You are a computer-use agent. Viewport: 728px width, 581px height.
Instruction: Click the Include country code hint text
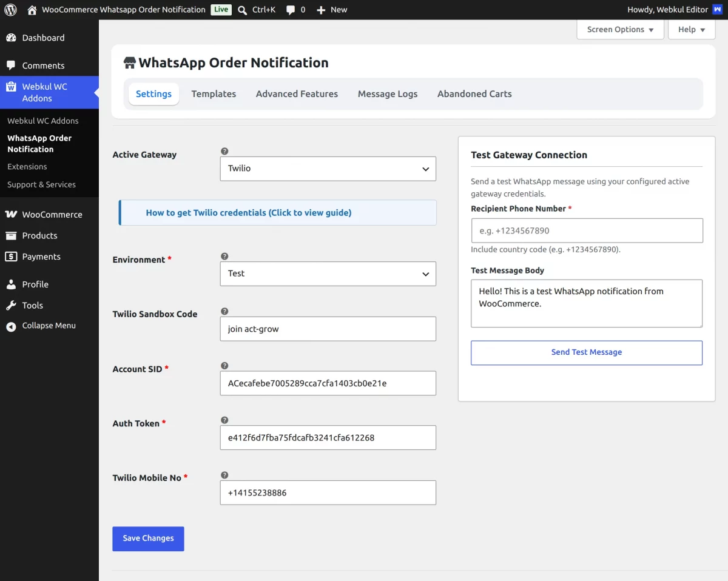click(x=545, y=249)
